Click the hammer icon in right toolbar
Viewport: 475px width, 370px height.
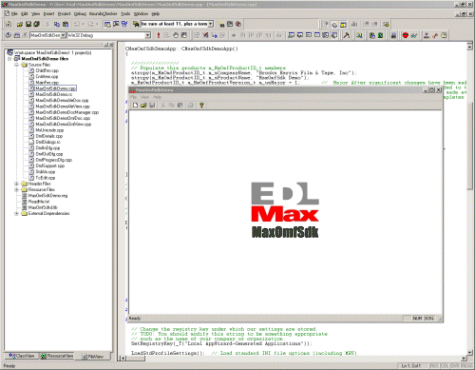347,35
